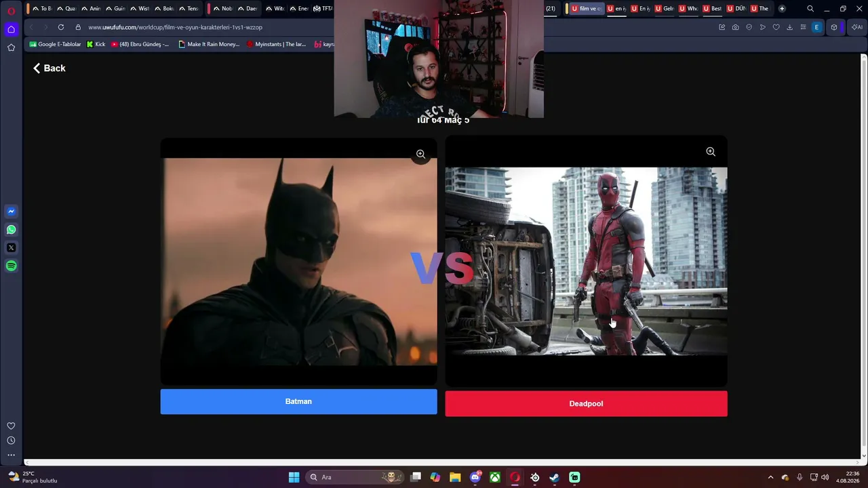The height and width of the screenshot is (488, 868).
Task: Open the 'Make It Rain Money' bookmark
Action: 209,44
